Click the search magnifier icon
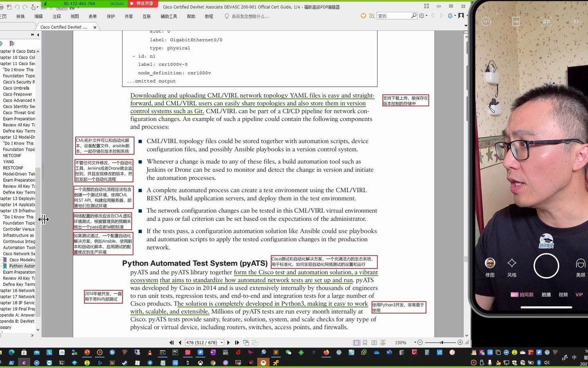Image resolution: width=588 pixels, height=368 pixels. 414,16
